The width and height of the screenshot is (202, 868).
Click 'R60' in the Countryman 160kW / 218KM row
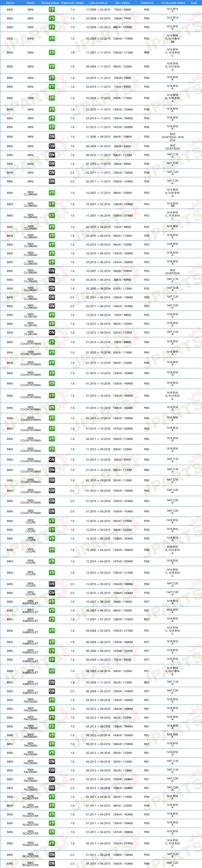[147, 439]
